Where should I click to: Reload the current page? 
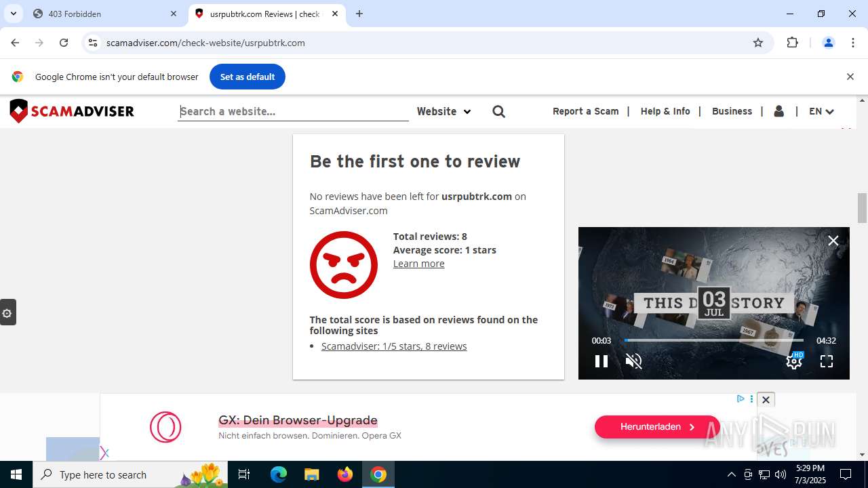point(64,43)
